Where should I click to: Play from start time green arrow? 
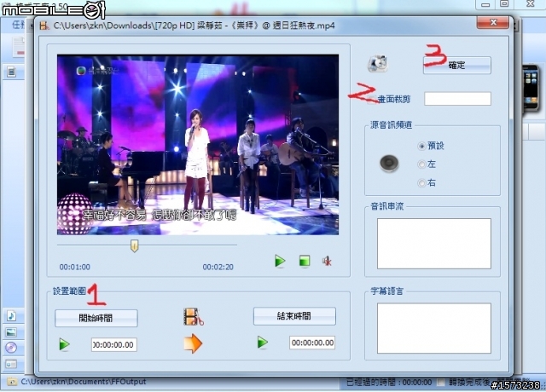[x=65, y=344]
